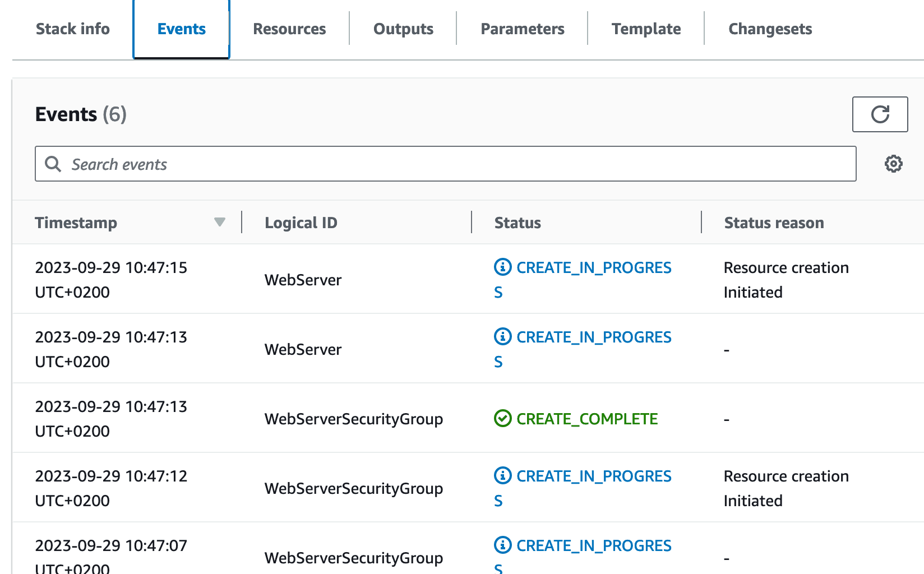924x574 pixels.
Task: Click the Search events input field
Action: (336, 164)
